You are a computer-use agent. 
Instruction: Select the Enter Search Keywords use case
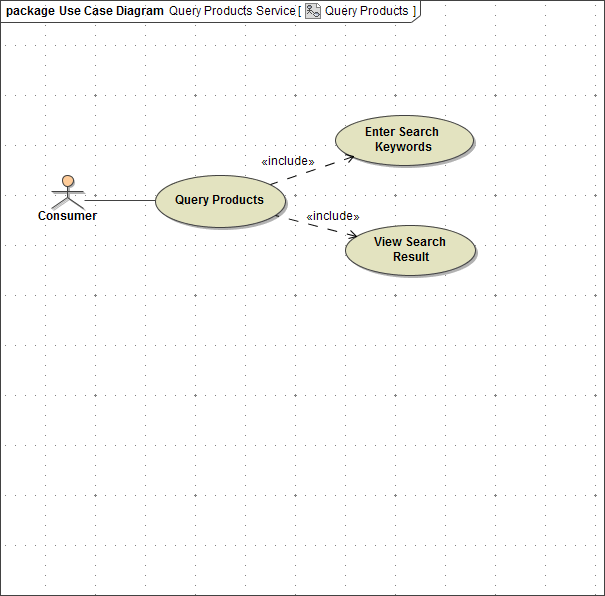coord(403,140)
